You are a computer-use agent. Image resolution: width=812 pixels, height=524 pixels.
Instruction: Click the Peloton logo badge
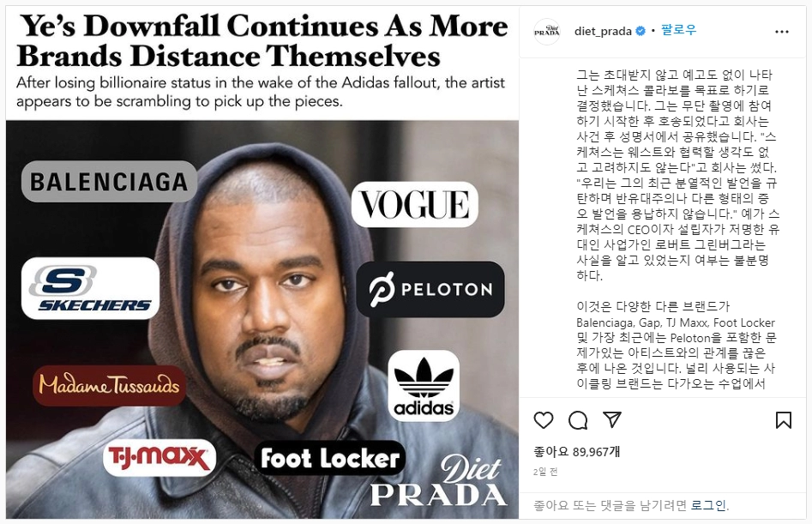click(430, 289)
